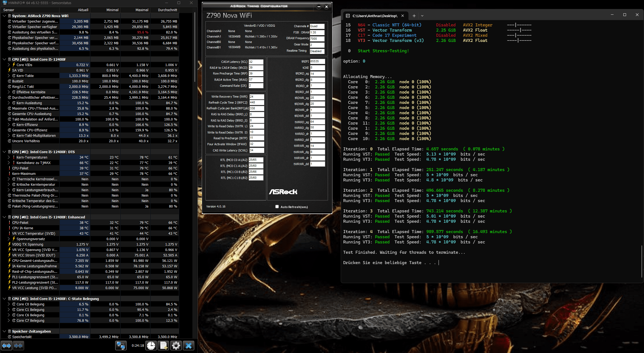Click the CAS# Latency (tCL) field
This screenshot has width=644, height=353.
pyautogui.click(x=256, y=62)
